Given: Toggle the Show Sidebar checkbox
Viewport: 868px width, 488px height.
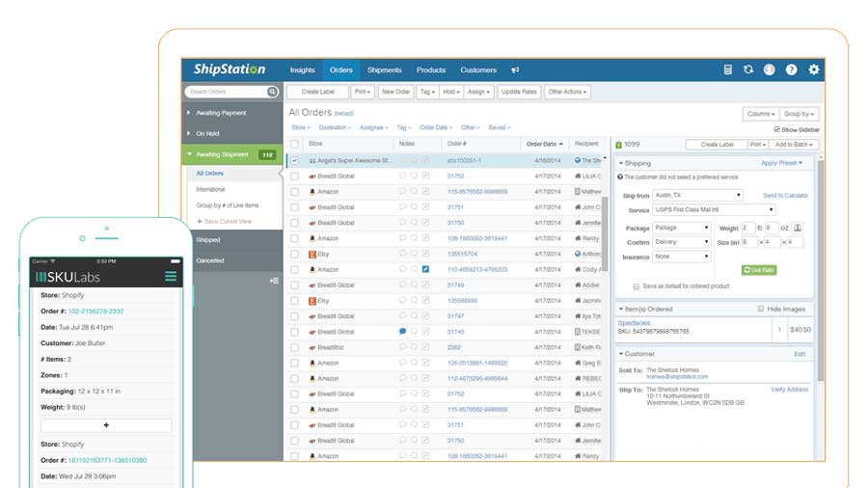Looking at the screenshot, I should [776, 129].
